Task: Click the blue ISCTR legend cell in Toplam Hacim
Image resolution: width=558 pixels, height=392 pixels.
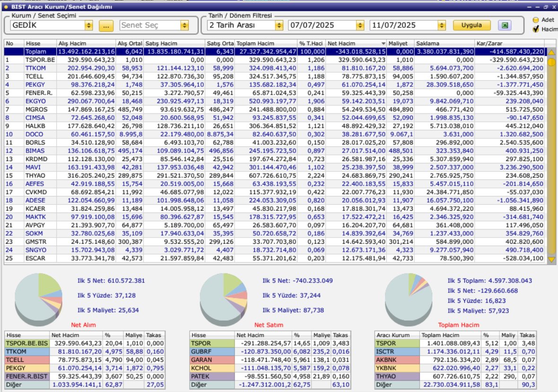Action: point(397,351)
